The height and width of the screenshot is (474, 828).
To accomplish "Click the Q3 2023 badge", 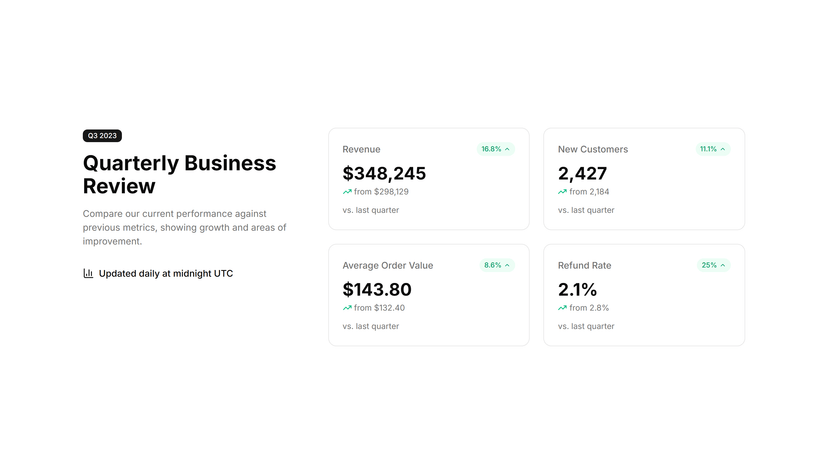I will (102, 136).
